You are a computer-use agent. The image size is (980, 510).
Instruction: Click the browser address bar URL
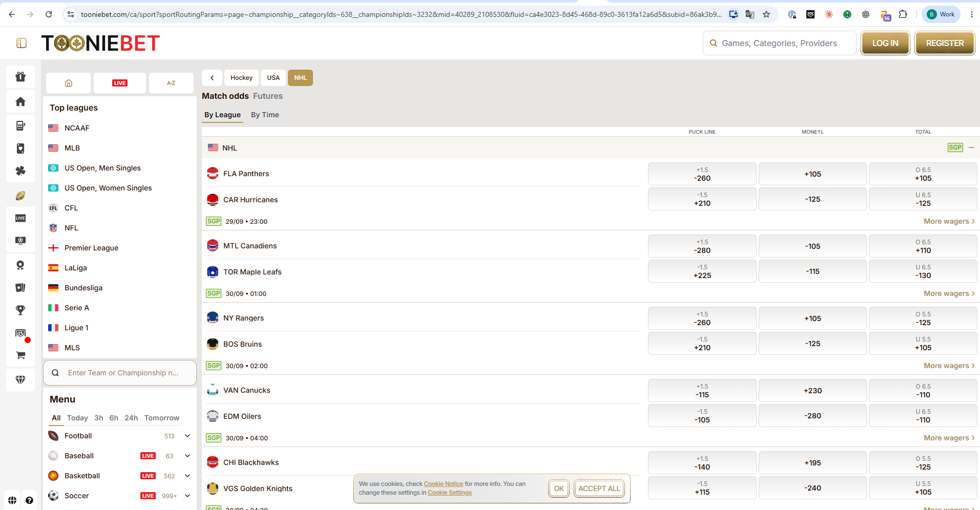coord(401,14)
